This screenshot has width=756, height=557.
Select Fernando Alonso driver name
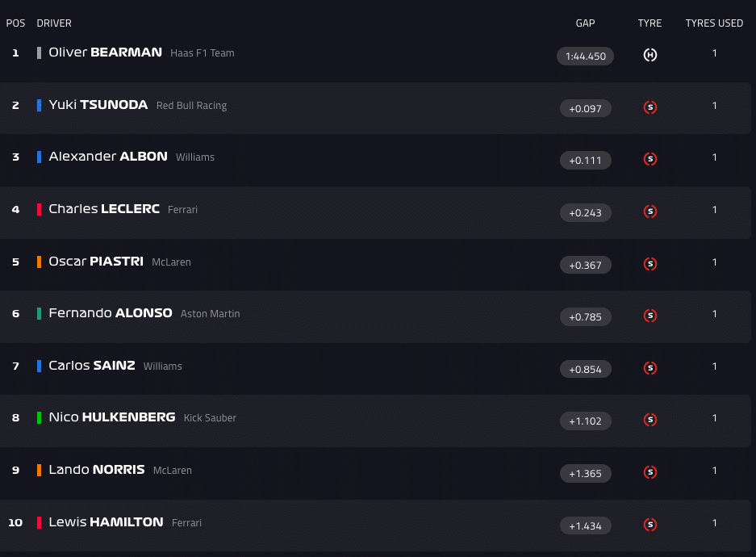[110, 313]
